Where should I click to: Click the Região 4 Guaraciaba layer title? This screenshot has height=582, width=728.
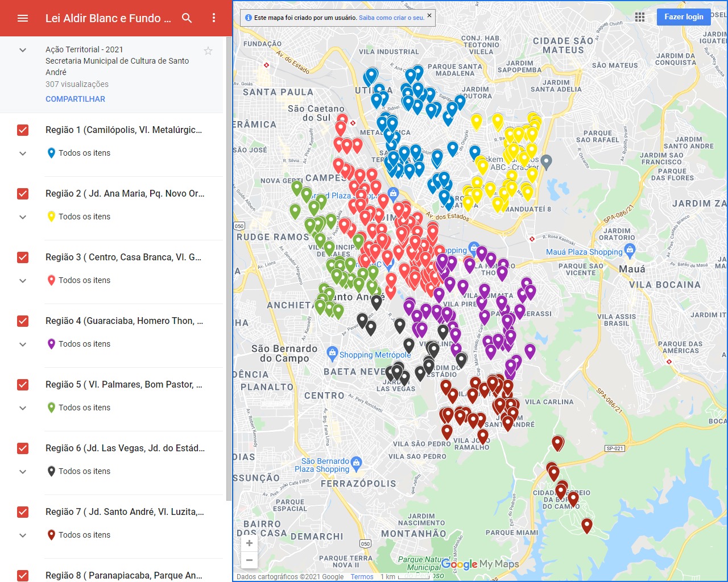[x=124, y=321]
